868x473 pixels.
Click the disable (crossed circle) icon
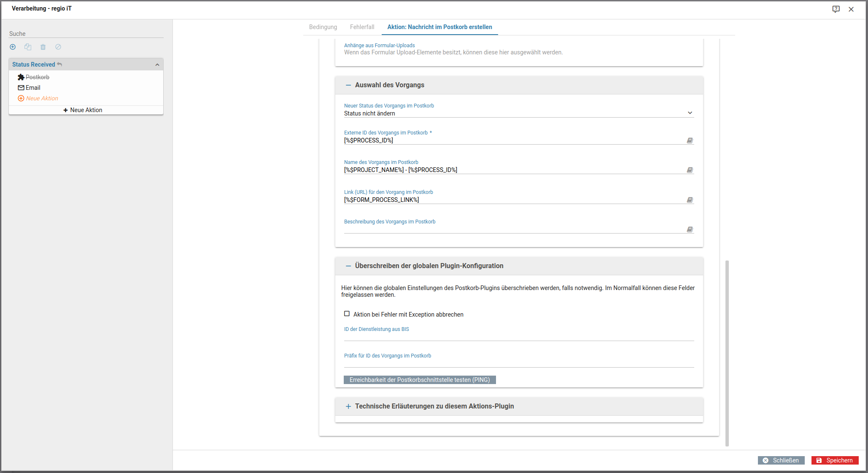pos(58,47)
